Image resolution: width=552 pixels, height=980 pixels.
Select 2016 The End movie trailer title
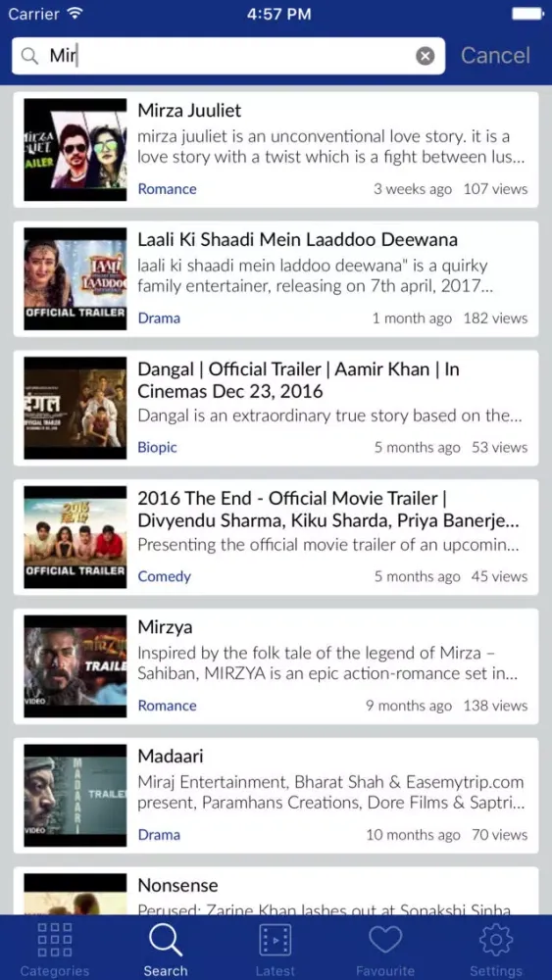pos(328,510)
